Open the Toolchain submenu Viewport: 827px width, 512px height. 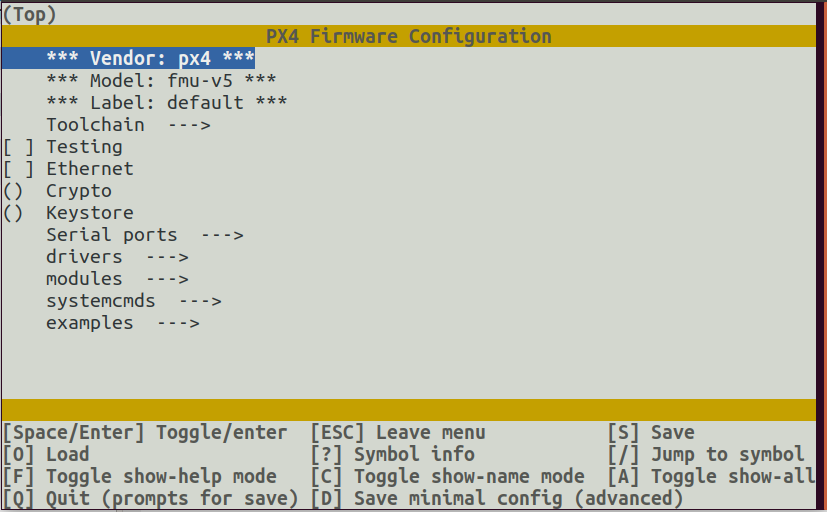pos(128,125)
